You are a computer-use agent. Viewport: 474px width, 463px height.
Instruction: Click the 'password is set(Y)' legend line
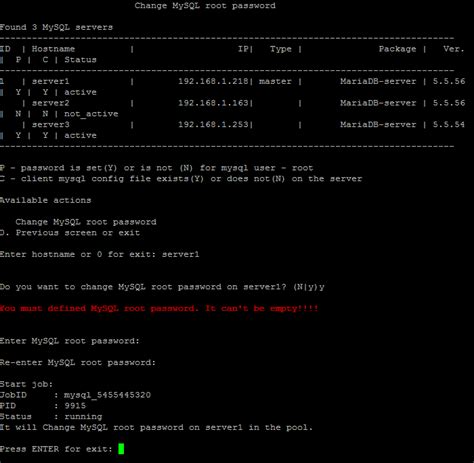157,168
